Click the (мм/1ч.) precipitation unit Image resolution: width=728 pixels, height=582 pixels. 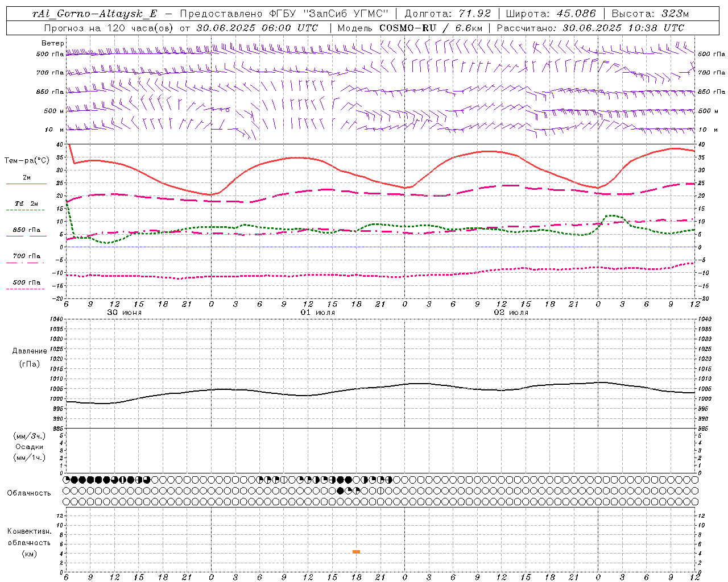click(x=30, y=458)
